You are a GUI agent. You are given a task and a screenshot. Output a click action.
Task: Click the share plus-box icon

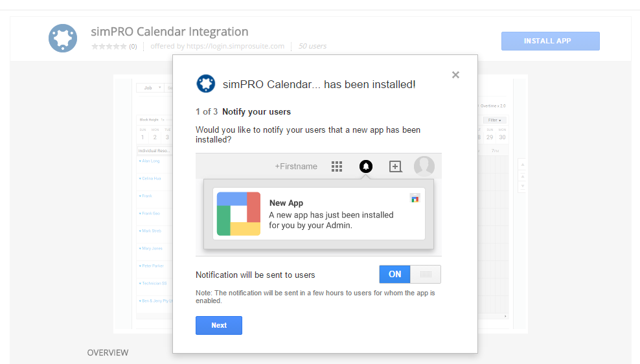395,166
